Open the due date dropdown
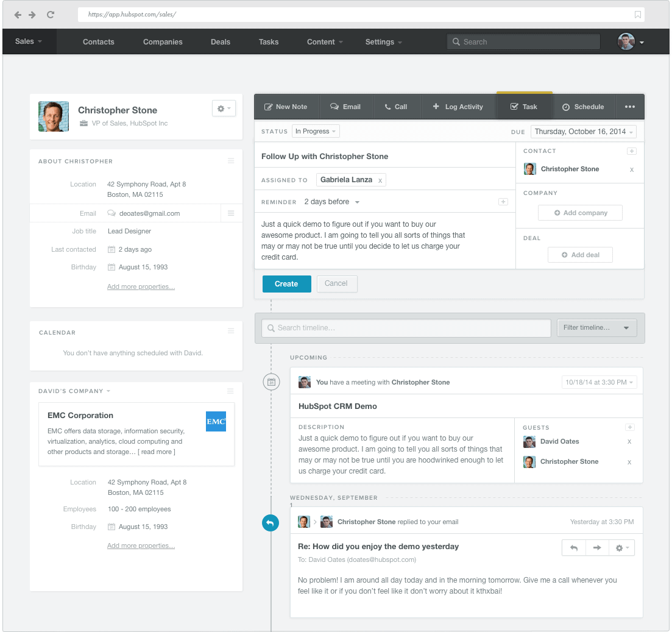Image resolution: width=672 pixels, height=632 pixels. 583,132
